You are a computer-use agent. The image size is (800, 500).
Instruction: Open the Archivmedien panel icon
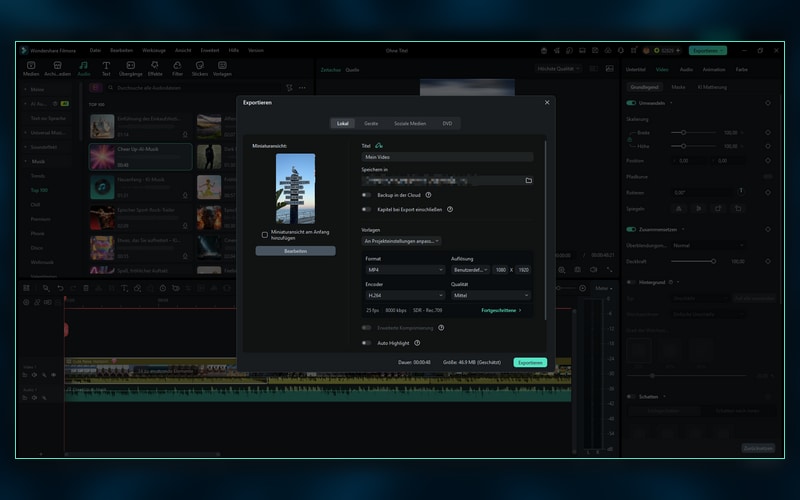click(57, 65)
